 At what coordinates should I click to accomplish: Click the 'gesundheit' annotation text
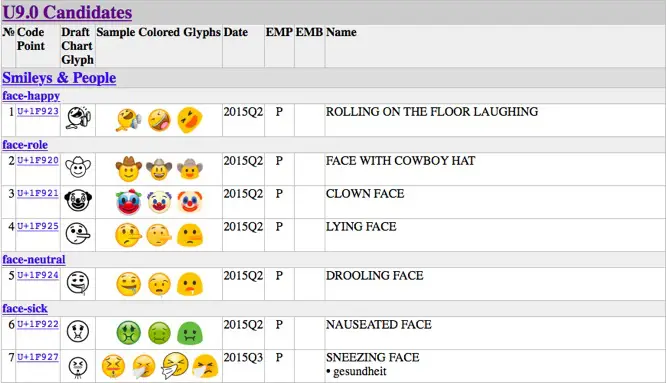click(360, 371)
